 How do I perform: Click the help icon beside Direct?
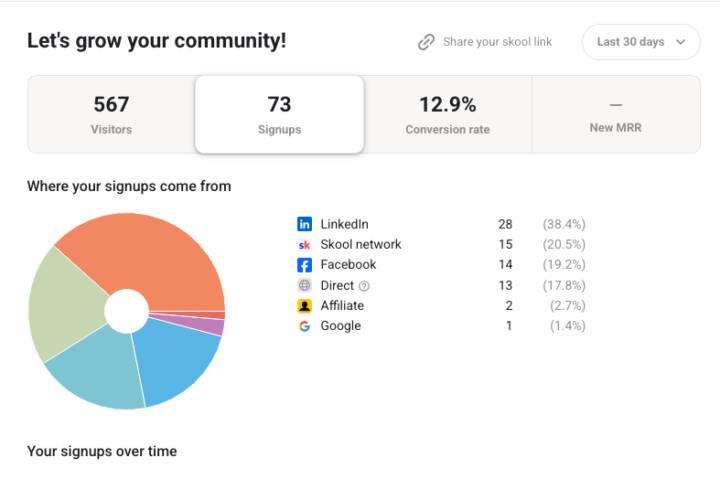pyautogui.click(x=364, y=286)
